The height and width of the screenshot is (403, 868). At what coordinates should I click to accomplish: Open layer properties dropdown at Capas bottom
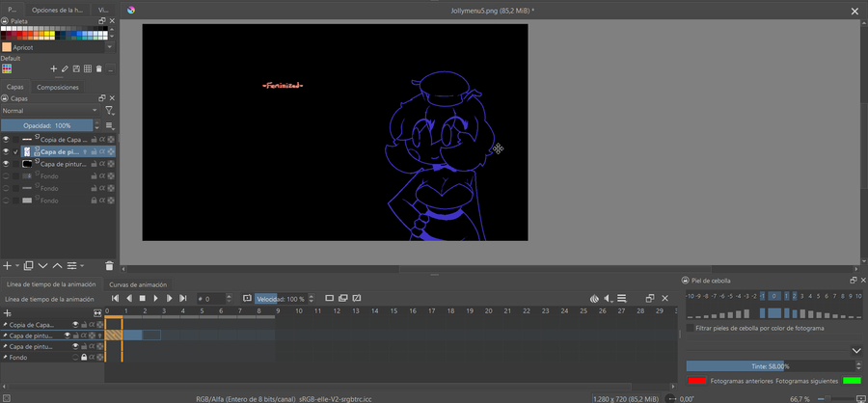(x=74, y=266)
